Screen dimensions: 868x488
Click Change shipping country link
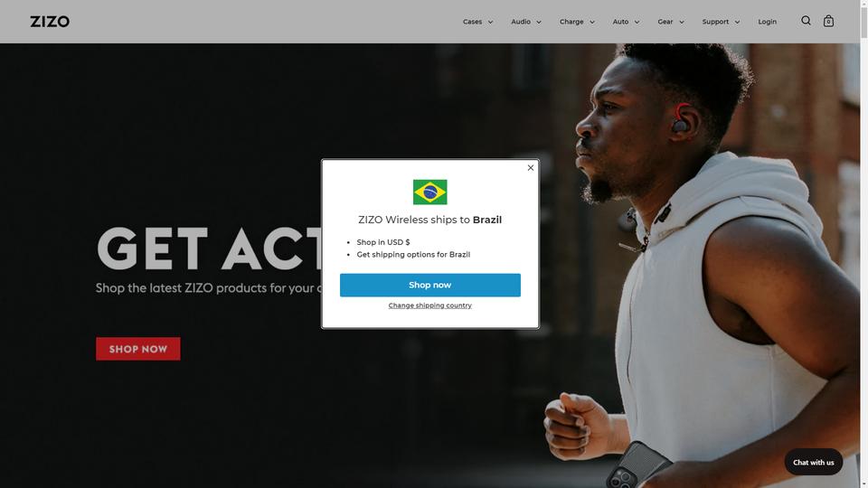tap(430, 305)
